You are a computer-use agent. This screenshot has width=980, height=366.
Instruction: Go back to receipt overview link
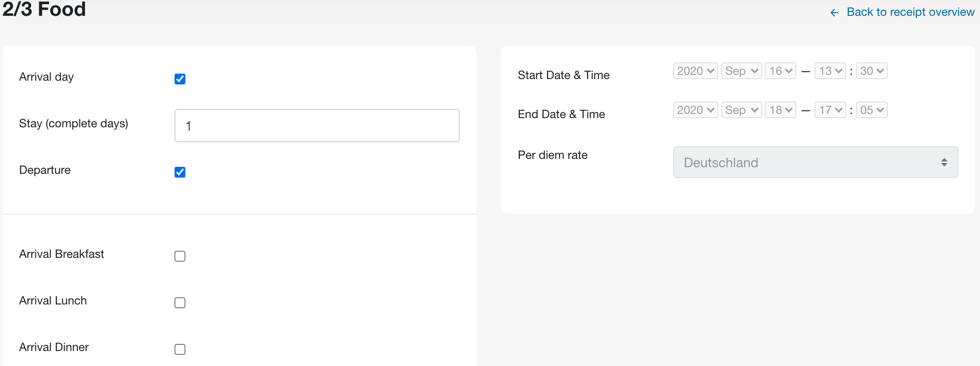(x=910, y=12)
